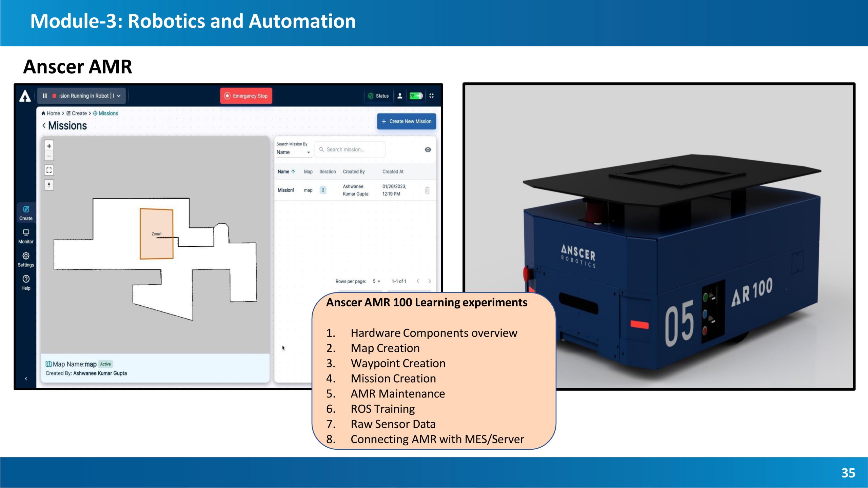Select Zone1 on the map

(157, 234)
